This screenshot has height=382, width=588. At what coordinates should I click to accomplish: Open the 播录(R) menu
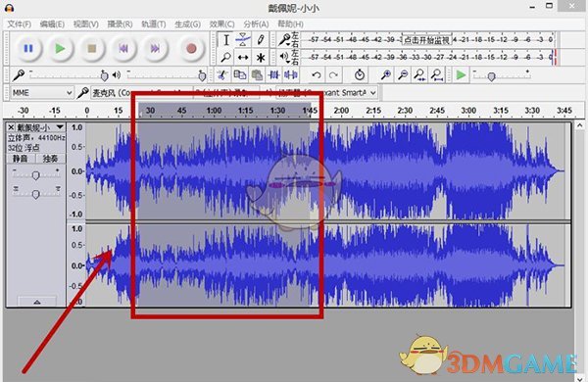(x=120, y=24)
